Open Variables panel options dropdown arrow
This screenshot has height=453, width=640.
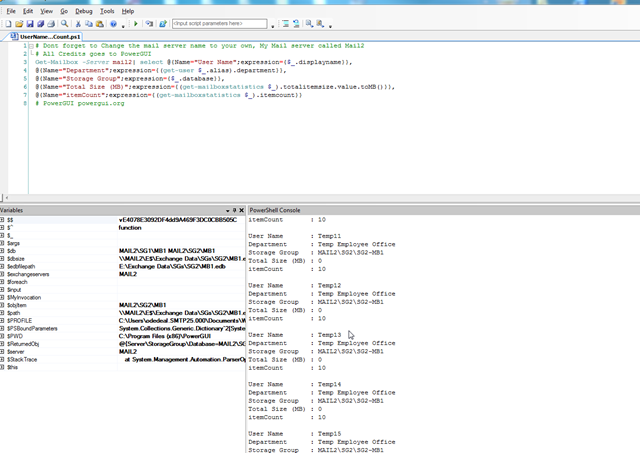pyautogui.click(x=227, y=211)
